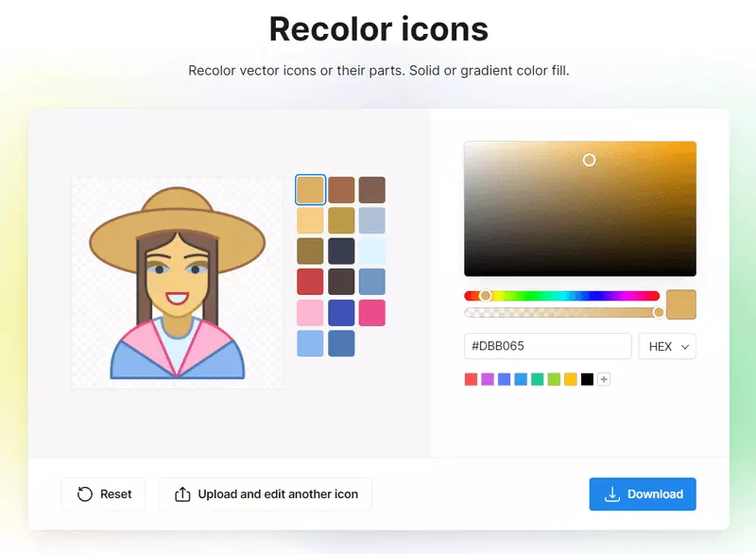Viewport: 756px width, 554px height.
Task: Select the light peach-yellow palette swatch
Action: [x=310, y=220]
